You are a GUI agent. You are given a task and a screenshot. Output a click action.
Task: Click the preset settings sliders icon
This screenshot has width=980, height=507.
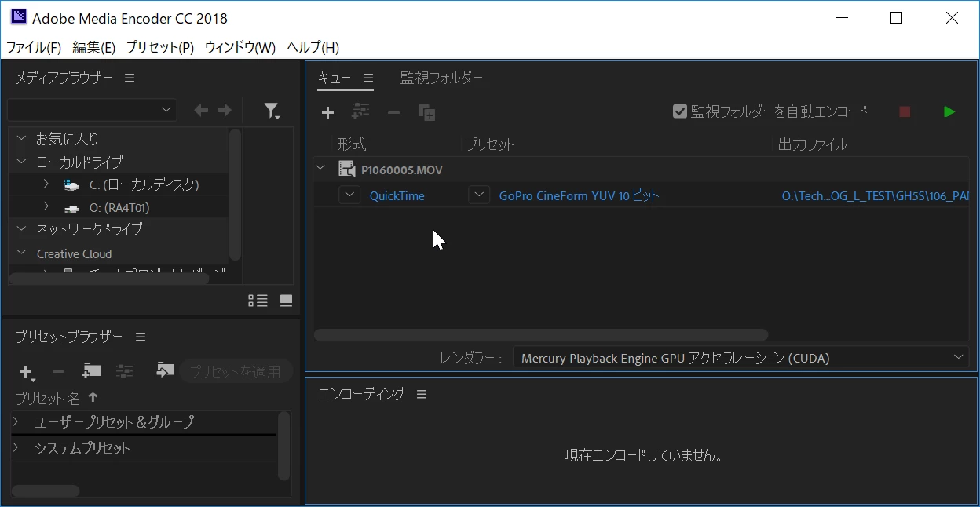pos(125,370)
